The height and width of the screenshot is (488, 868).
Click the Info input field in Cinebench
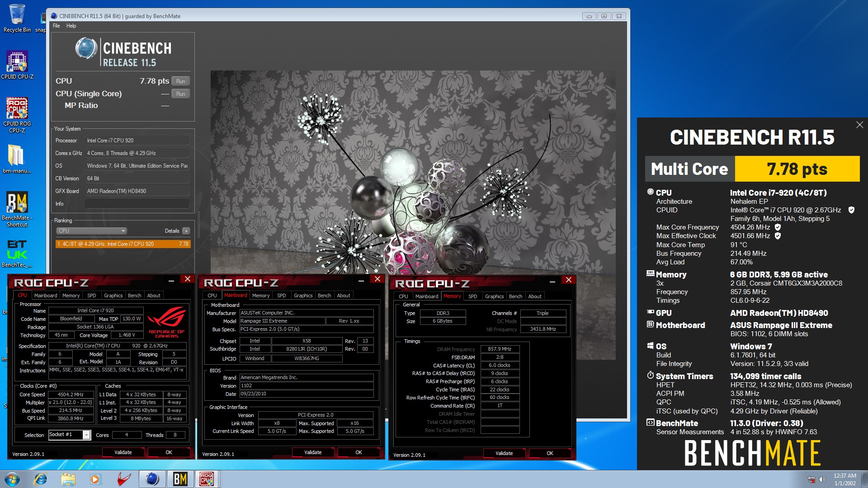(137, 204)
